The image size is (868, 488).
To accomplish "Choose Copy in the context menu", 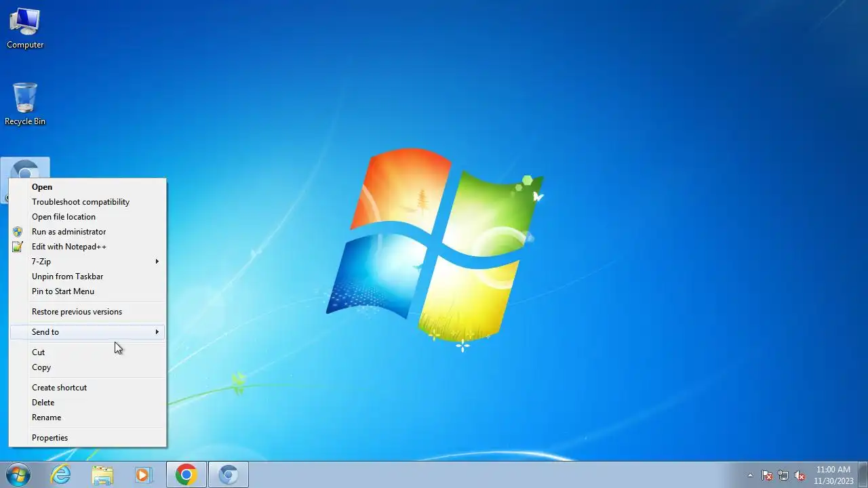I will tap(88, 367).
